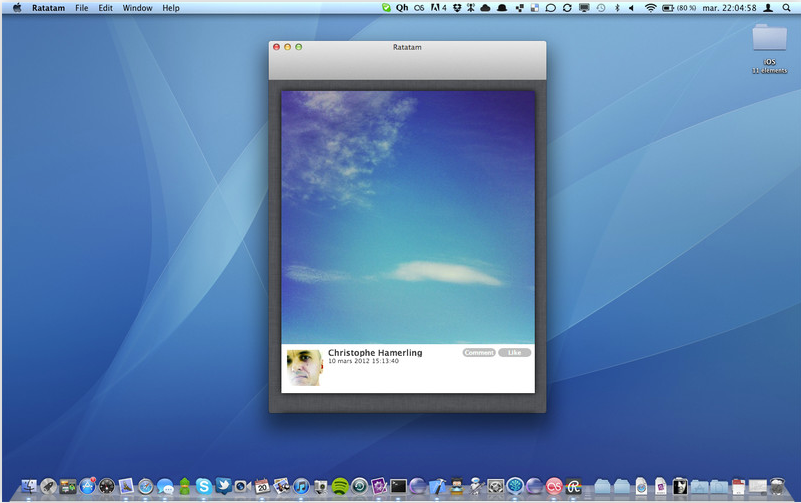
Task: Click the Christophe Hamerling name
Action: [x=375, y=352]
